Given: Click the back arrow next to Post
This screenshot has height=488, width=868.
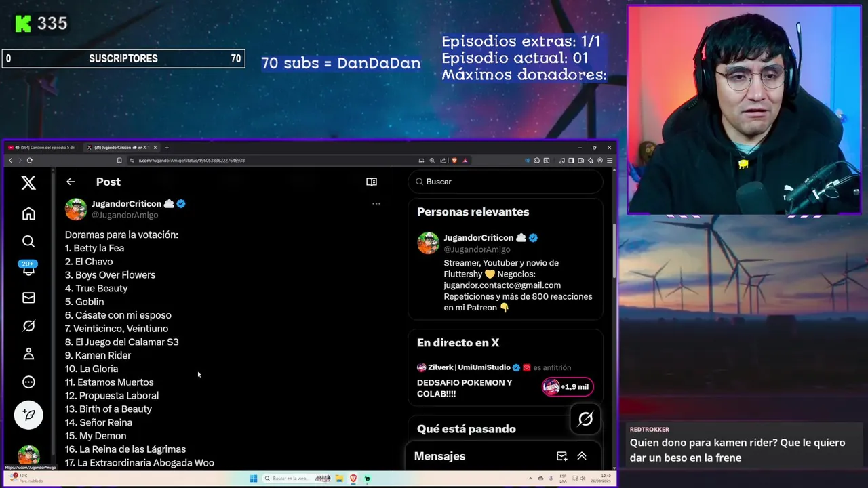Looking at the screenshot, I should pos(71,182).
